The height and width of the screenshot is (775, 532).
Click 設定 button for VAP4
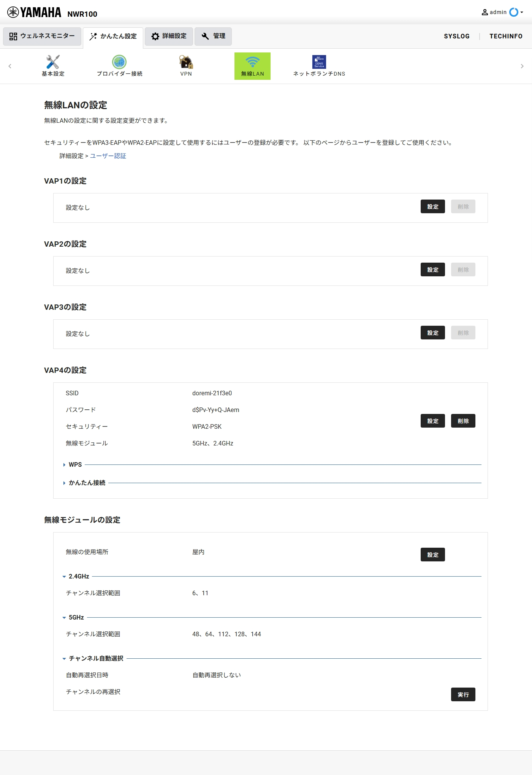click(x=433, y=421)
